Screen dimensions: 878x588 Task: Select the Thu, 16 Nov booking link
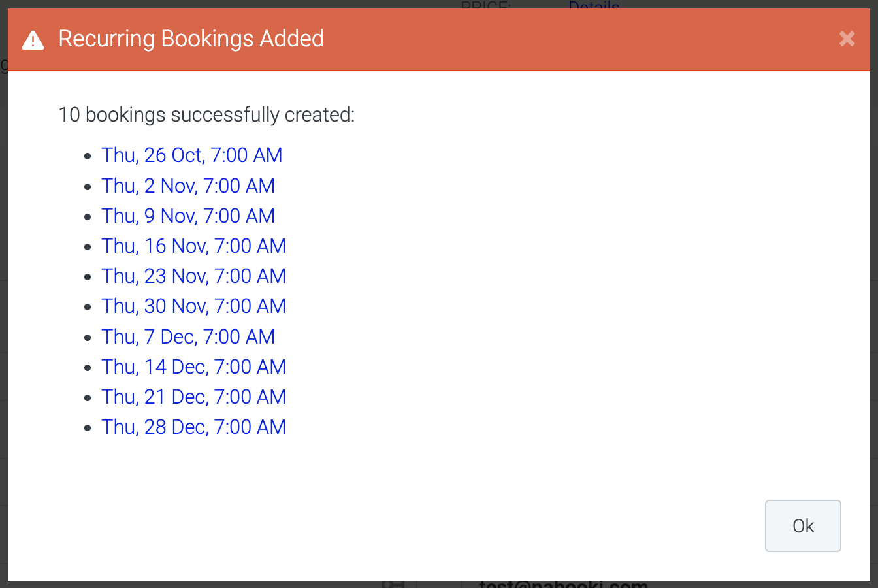point(193,246)
